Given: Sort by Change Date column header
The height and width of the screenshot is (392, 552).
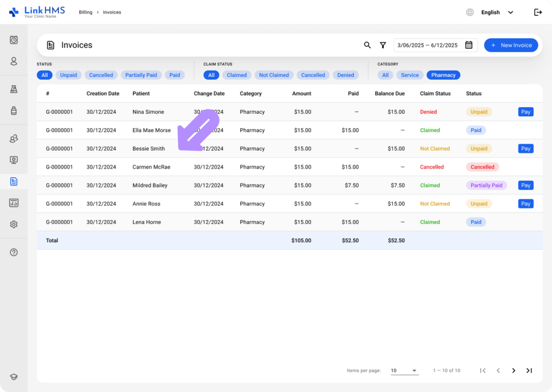Looking at the screenshot, I should [x=209, y=94].
